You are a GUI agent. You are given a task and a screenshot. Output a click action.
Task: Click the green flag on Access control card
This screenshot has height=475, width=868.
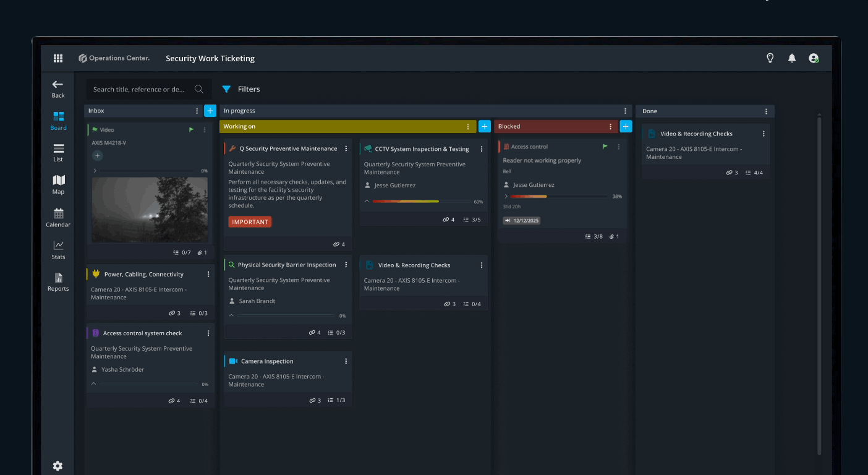coord(605,147)
